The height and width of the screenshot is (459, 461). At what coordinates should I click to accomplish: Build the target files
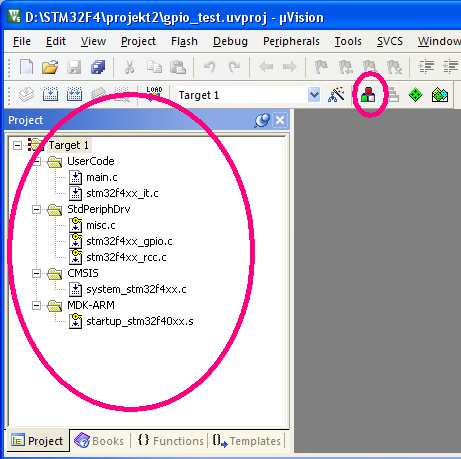tap(50, 95)
